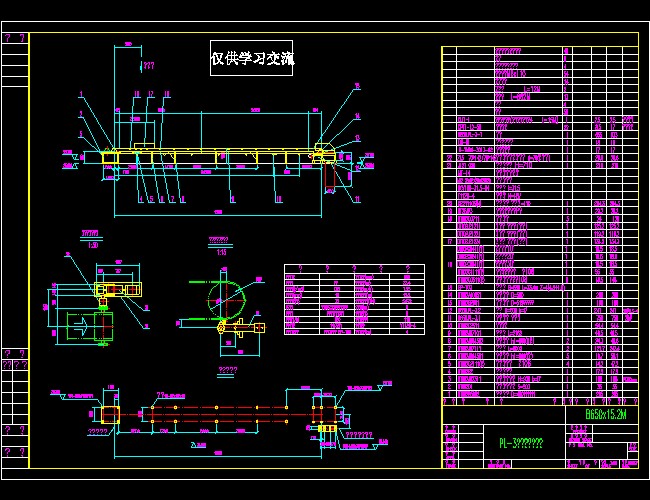The width and height of the screenshot is (650, 500).
Task: Select the magenta ??? text near top dimension
Action: coord(148,66)
